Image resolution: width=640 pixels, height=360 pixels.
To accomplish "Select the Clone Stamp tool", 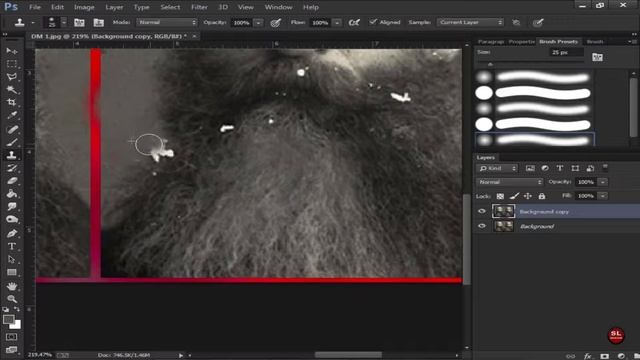I will pyautogui.click(x=11, y=155).
